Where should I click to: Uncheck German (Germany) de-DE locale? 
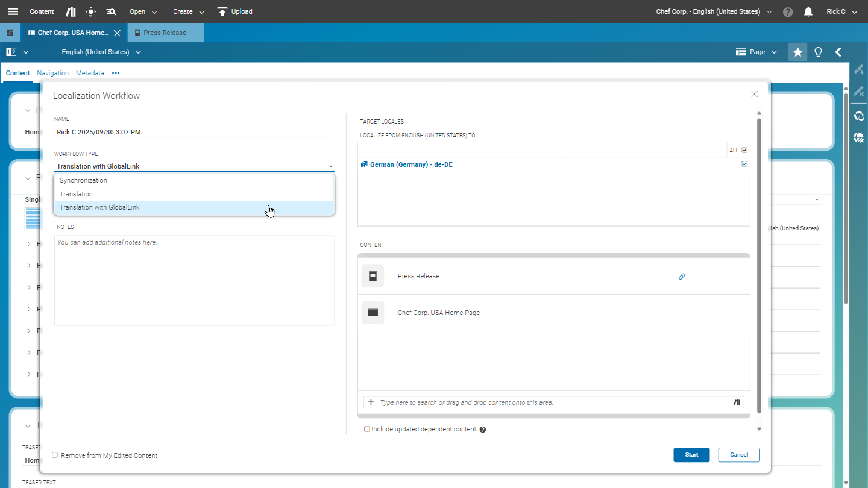tap(744, 164)
